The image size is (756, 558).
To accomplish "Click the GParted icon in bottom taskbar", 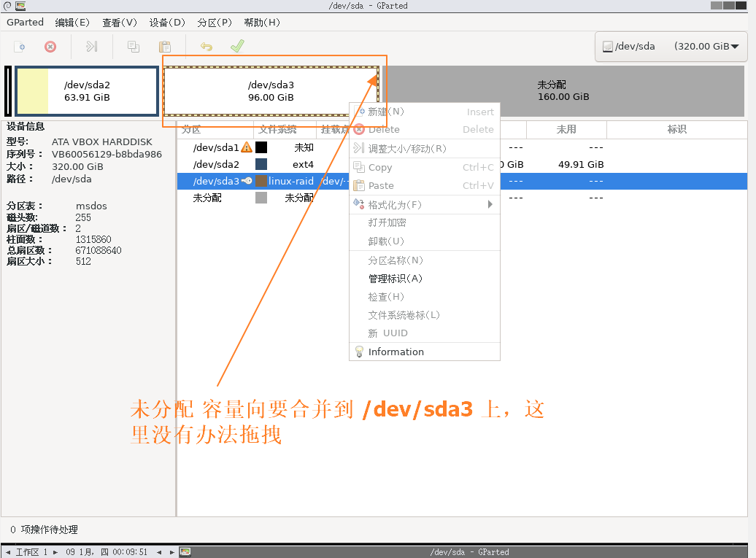I will (185, 551).
